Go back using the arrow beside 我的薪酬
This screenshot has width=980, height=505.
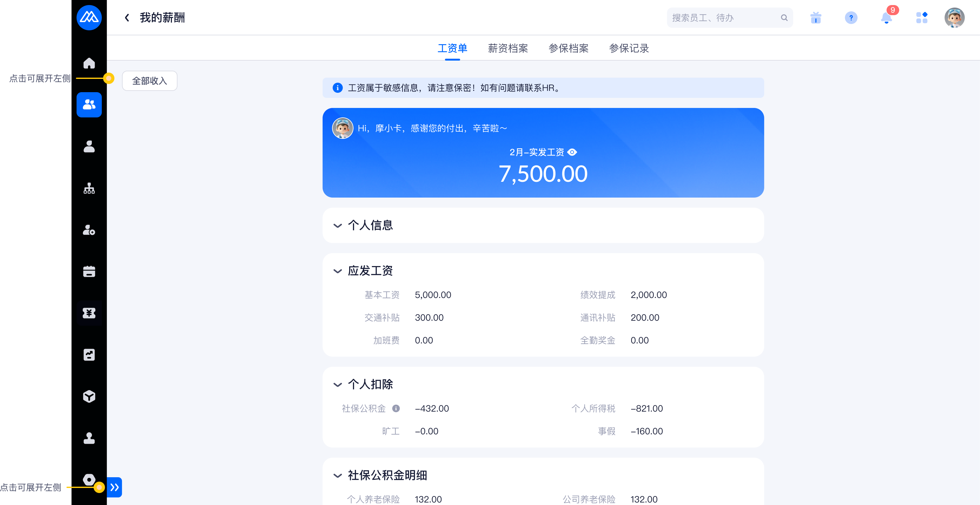(127, 18)
